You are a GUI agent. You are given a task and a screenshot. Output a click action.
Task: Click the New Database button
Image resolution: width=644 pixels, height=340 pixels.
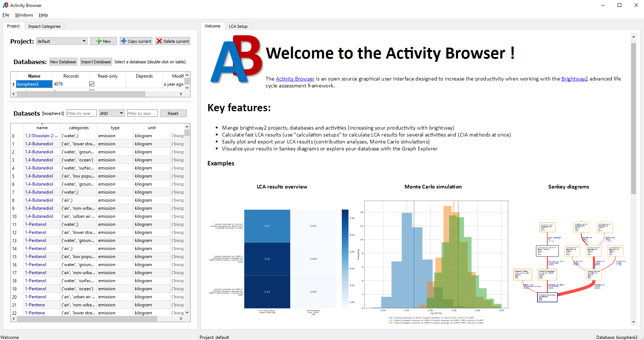coord(63,61)
